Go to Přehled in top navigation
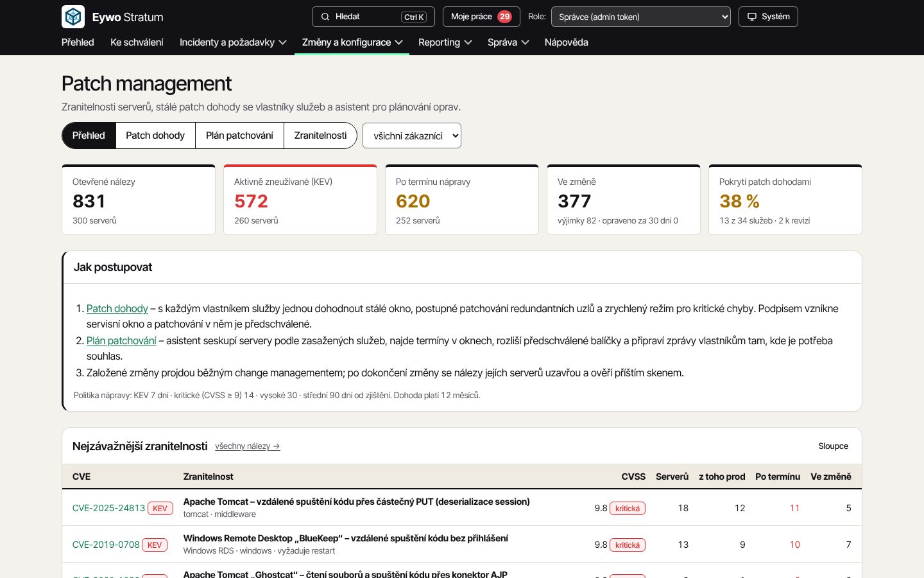Viewport: 924px width, 578px height. (x=78, y=42)
